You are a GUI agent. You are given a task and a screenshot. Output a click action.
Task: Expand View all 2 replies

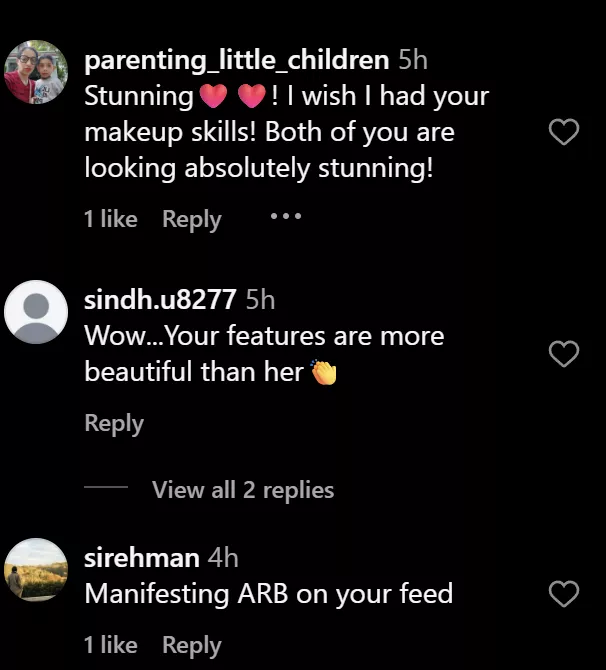pyautogui.click(x=242, y=490)
